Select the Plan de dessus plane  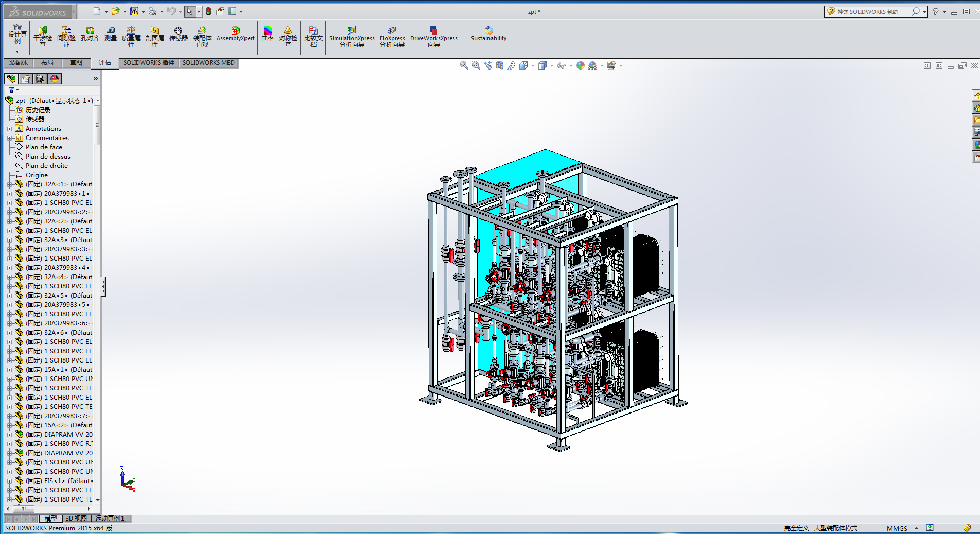[x=48, y=157]
